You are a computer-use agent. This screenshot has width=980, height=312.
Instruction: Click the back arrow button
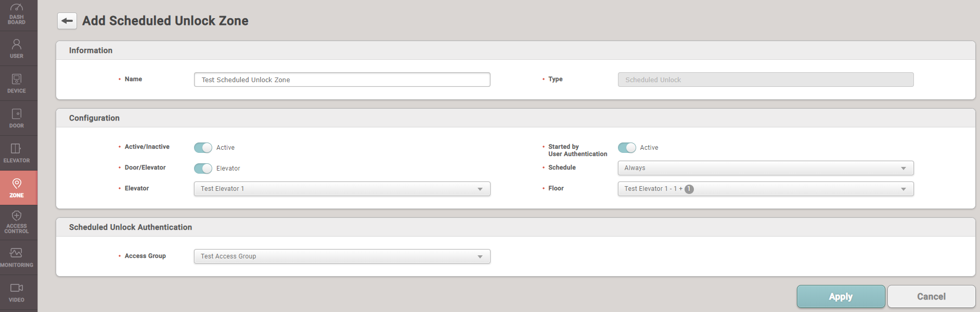coord(67,21)
